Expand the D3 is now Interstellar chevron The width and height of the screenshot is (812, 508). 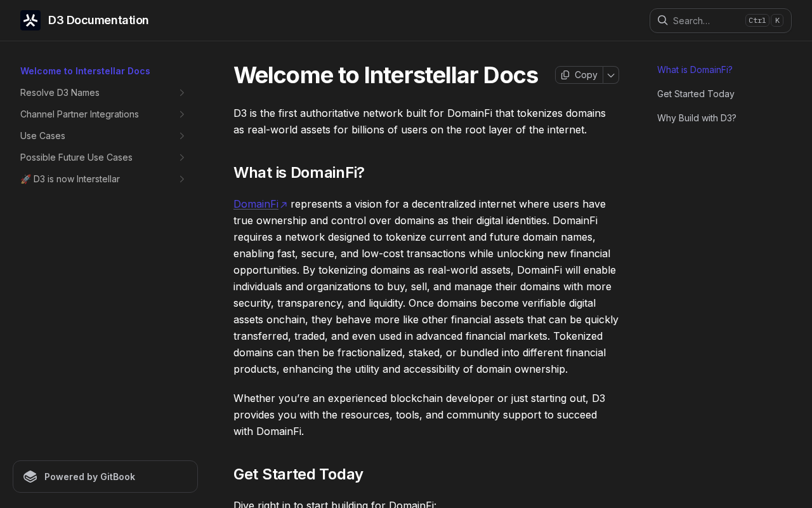pos(182,179)
